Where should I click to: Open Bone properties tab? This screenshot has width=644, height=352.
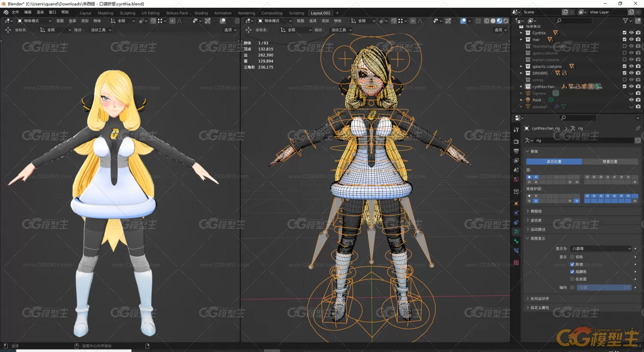[x=516, y=241]
